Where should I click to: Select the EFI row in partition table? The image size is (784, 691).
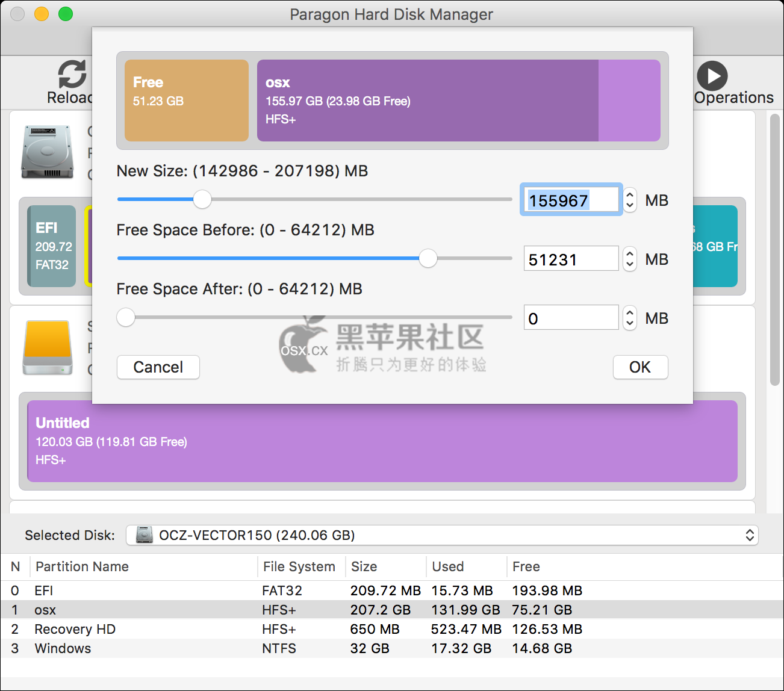tap(391, 590)
